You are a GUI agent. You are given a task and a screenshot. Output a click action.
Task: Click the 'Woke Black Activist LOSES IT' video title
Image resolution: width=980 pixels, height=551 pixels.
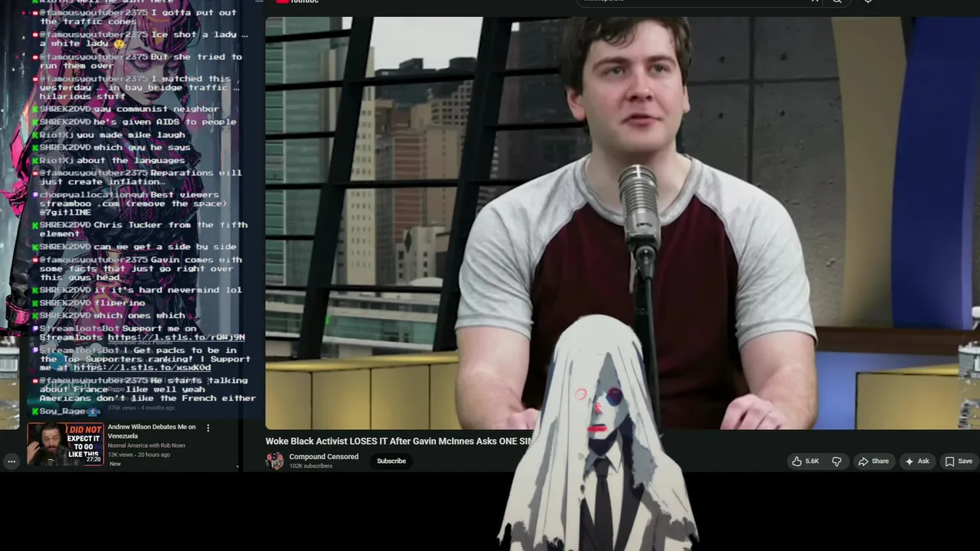[398, 442]
